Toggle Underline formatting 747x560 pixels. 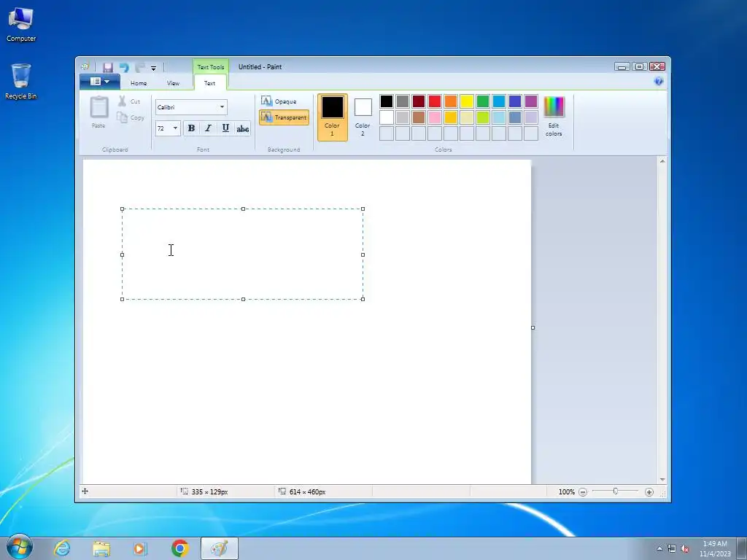click(x=225, y=128)
